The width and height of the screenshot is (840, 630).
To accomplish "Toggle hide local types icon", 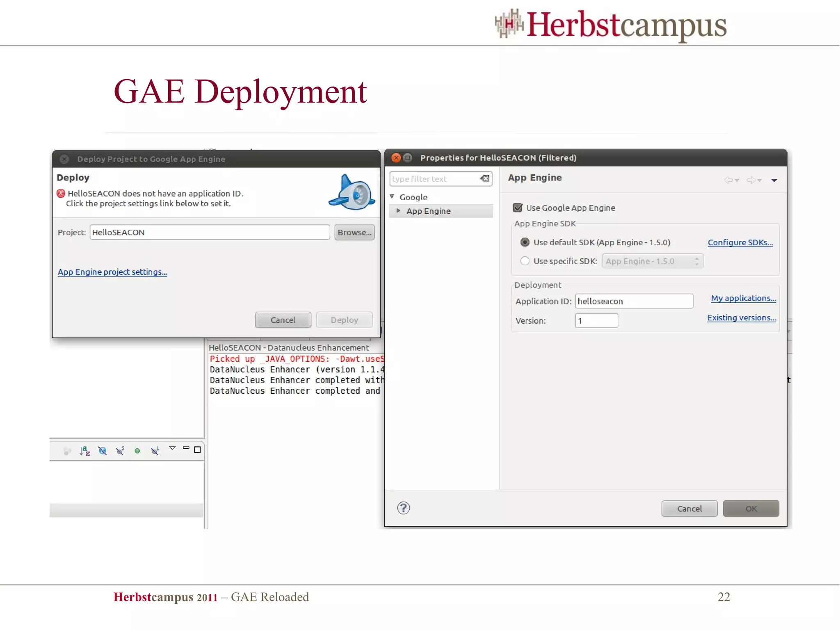I will 155,451.
